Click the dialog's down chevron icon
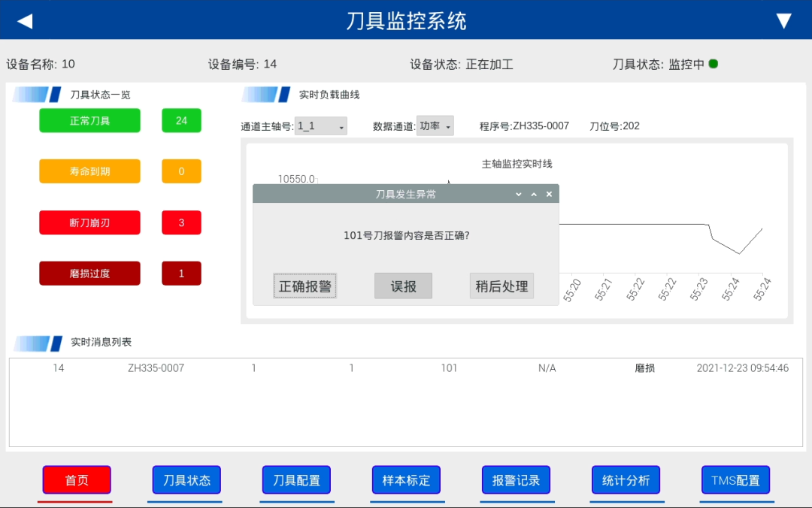Image resolution: width=812 pixels, height=508 pixels. click(x=518, y=195)
